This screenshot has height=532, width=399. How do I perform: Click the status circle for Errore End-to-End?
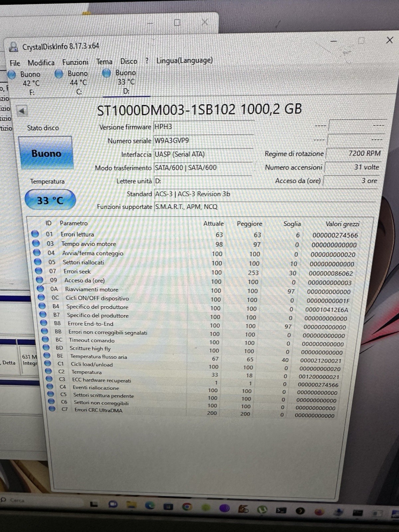tap(44, 323)
